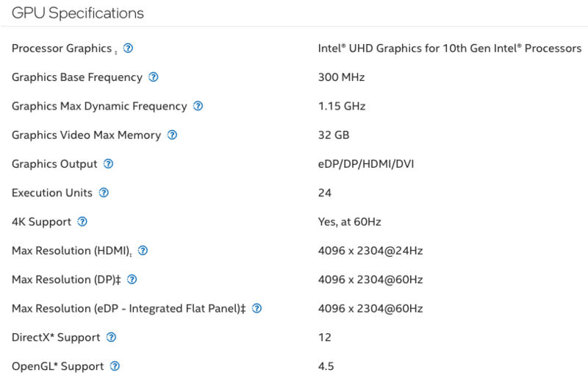Click the GPU Specifications heading
588x378 pixels.
[x=78, y=13]
